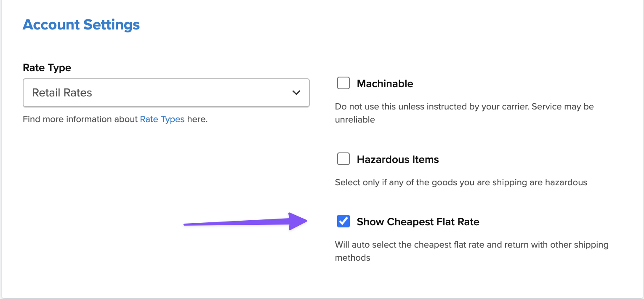Viewport: 644px width, 299px height.
Task: Click the "Hazardous Items" label text
Action: [398, 160]
